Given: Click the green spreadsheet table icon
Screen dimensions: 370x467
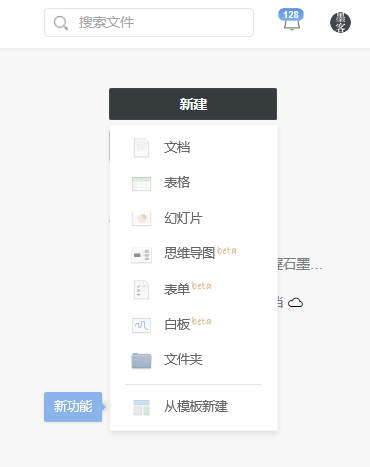Looking at the screenshot, I should pos(141,184).
